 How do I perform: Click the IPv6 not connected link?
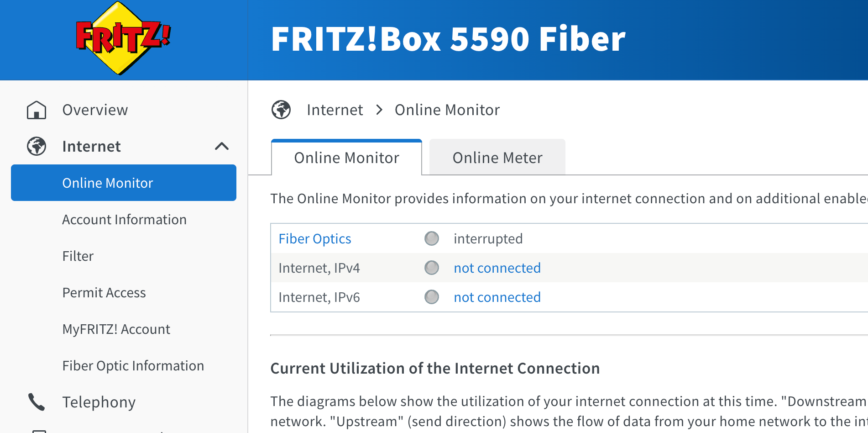(x=497, y=297)
